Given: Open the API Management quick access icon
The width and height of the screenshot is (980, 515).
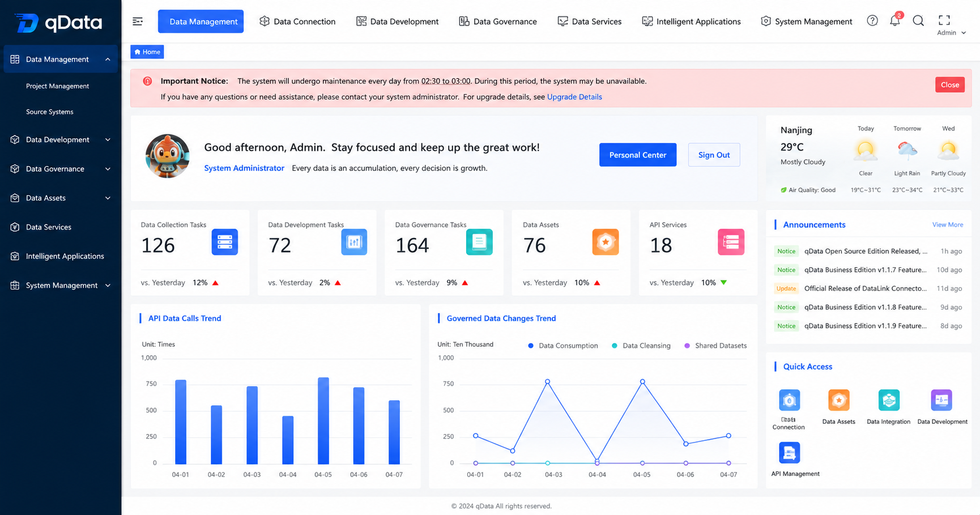Looking at the screenshot, I should 789,453.
